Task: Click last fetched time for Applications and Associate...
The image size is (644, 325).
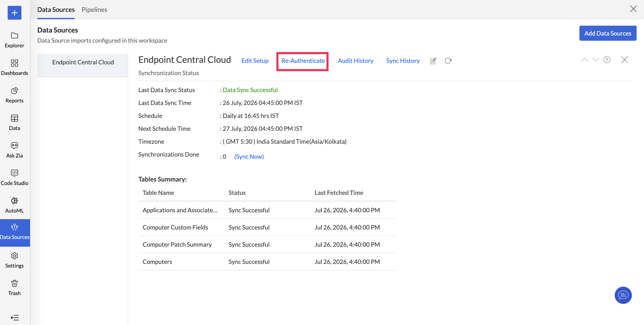Action: coord(347,210)
